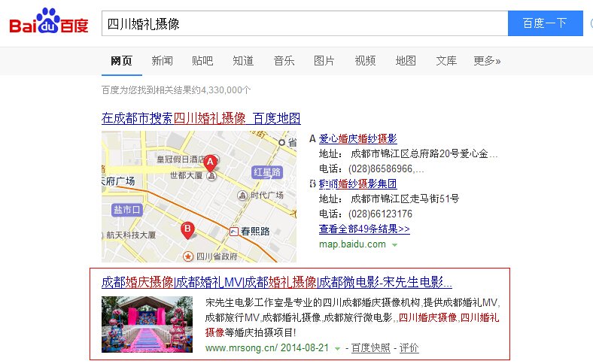593x364 pixels.
Task: Open 查看全部49条结果 link
Action: pyautogui.click(x=364, y=229)
